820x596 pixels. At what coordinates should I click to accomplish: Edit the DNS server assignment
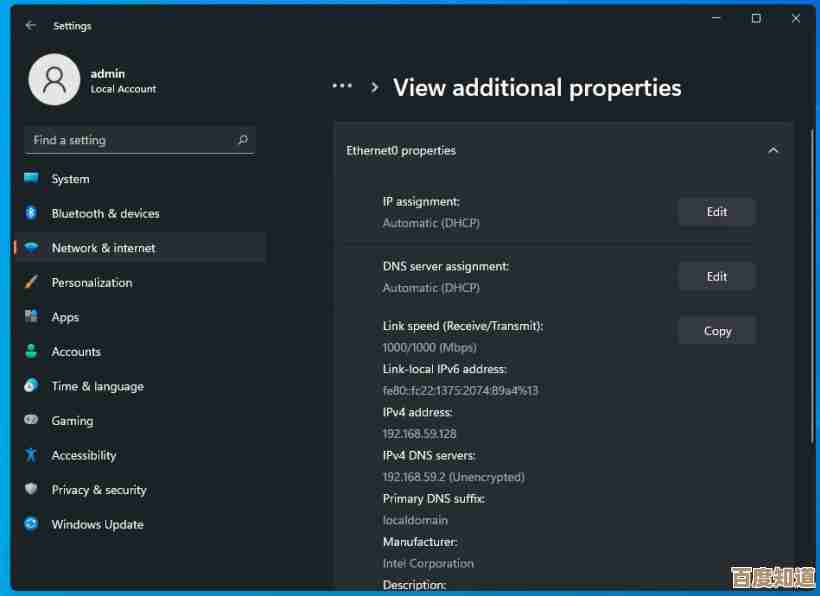point(716,277)
